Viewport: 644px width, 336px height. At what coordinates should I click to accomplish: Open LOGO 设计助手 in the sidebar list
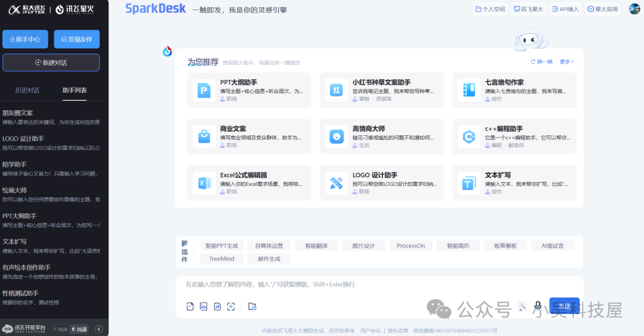51,143
